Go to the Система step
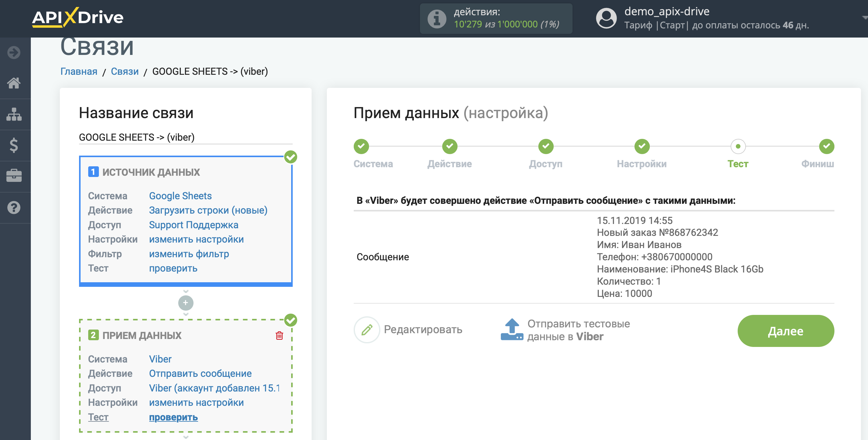This screenshot has height=440, width=868. point(361,146)
